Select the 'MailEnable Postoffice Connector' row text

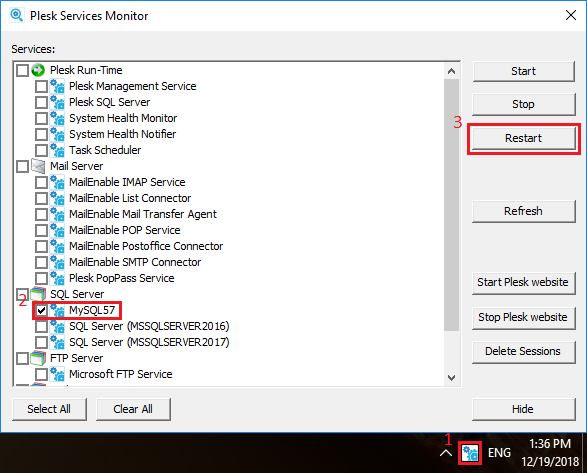(x=146, y=246)
